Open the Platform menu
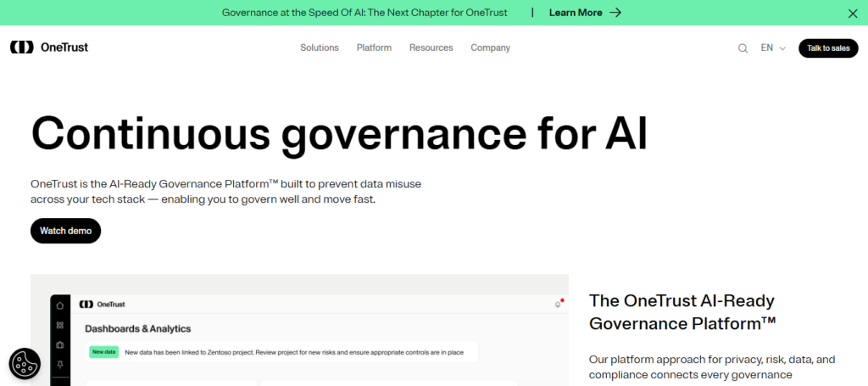The image size is (868, 386). pyautogui.click(x=374, y=48)
